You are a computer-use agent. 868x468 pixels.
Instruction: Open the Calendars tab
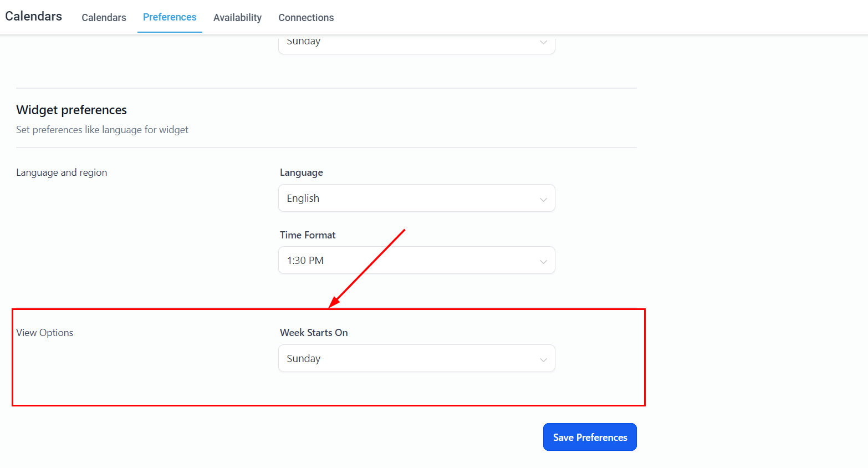tap(104, 18)
